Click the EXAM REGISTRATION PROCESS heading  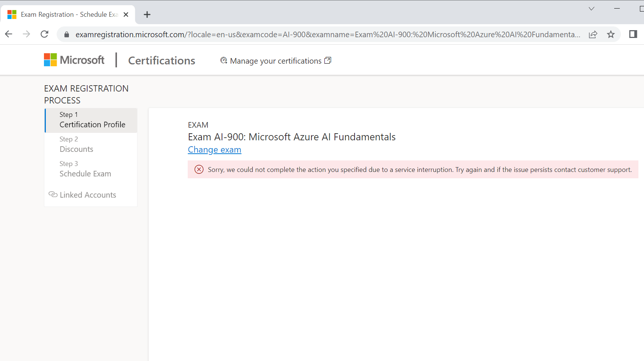click(86, 95)
